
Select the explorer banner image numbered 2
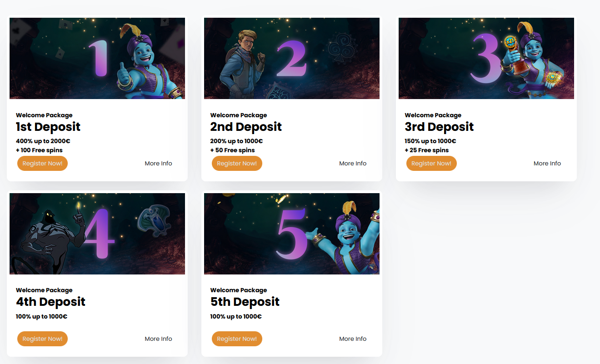[x=292, y=58]
